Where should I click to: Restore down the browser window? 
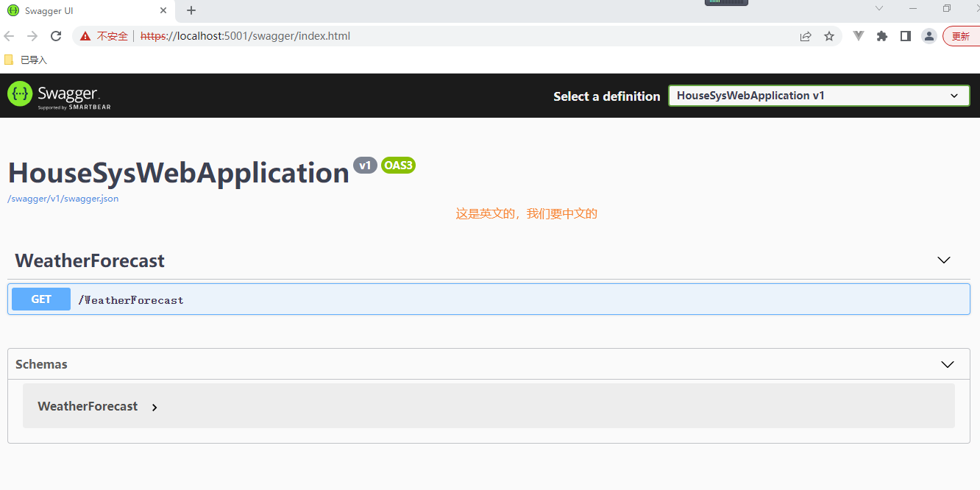(x=947, y=9)
